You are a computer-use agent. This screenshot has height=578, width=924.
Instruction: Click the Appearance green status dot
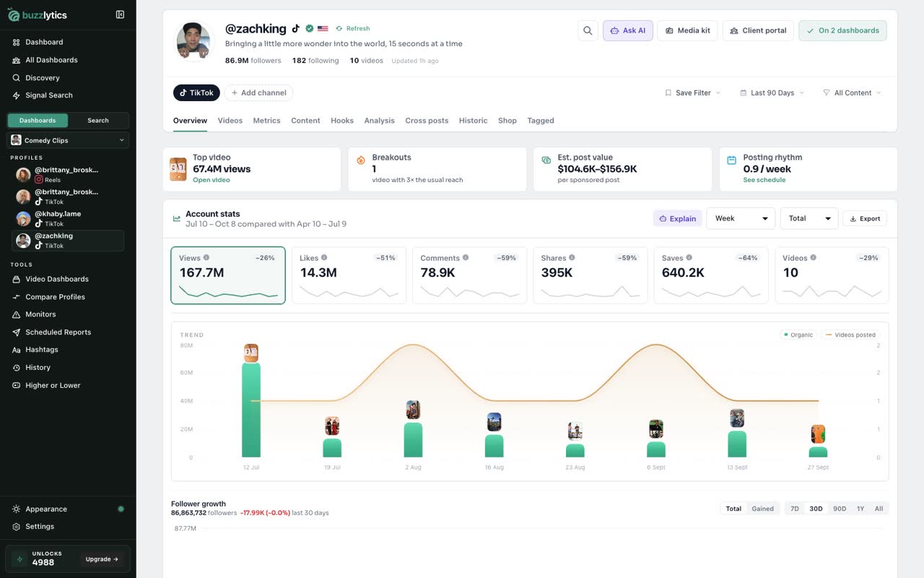[x=121, y=509]
